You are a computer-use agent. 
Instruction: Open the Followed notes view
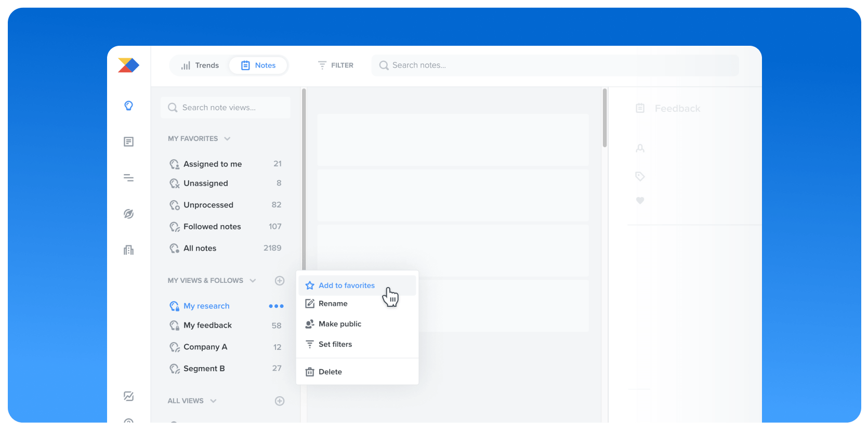click(x=226, y=227)
